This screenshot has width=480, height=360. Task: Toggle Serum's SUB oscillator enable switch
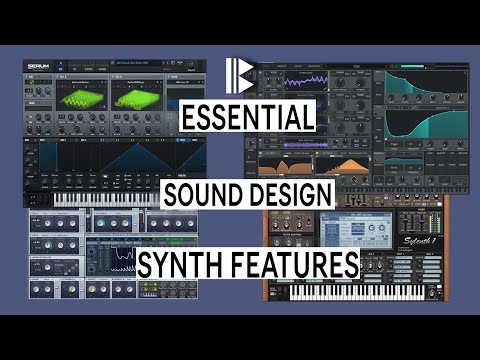pos(27,77)
